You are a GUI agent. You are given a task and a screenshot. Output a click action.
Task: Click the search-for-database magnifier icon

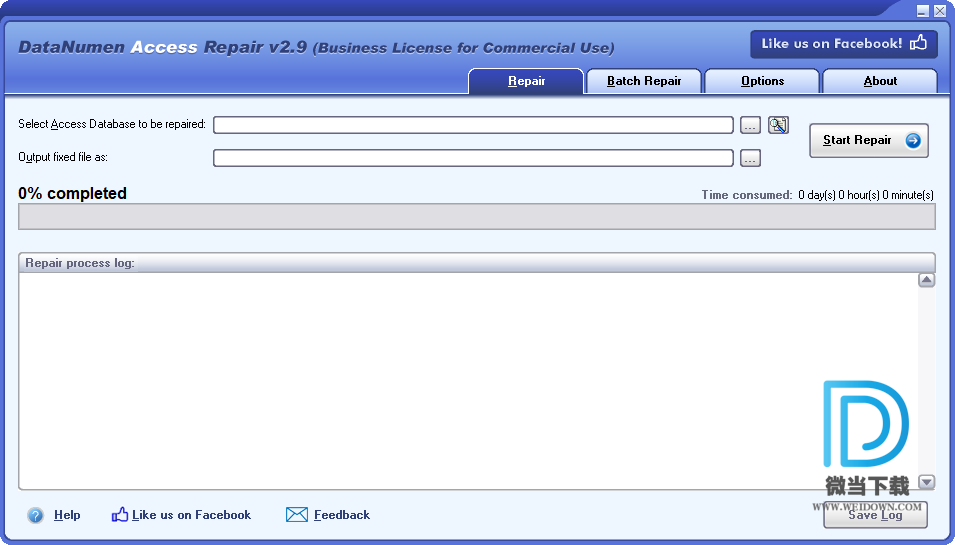(778, 125)
